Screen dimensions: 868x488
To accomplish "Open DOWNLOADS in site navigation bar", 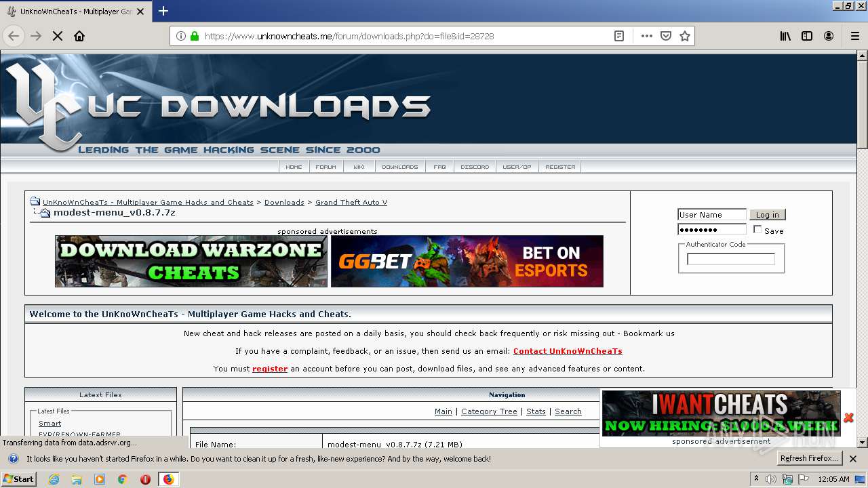I will coord(400,167).
